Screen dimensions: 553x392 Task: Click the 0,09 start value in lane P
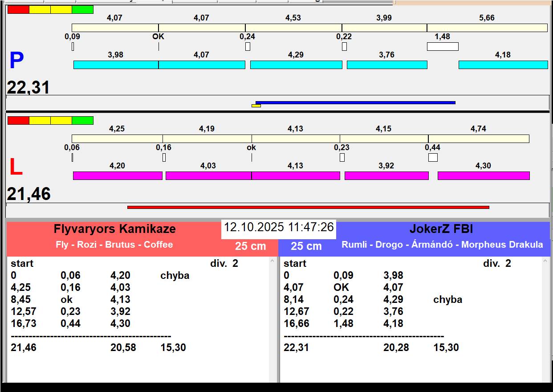tap(73, 37)
